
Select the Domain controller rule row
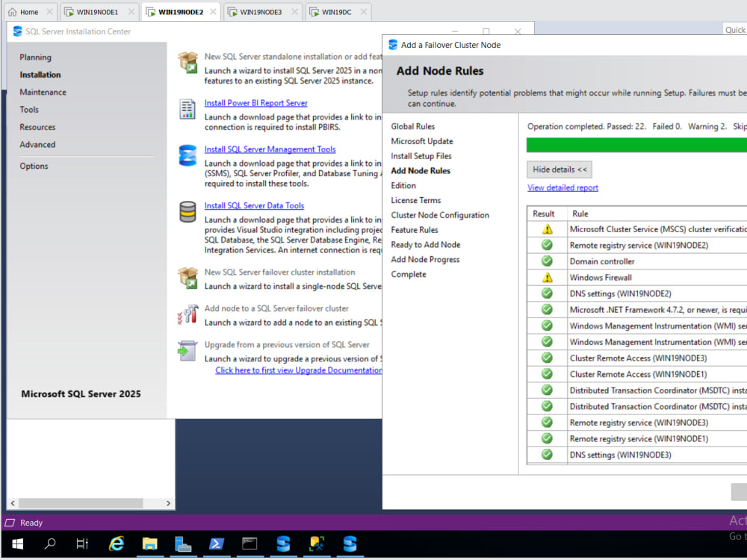pyautogui.click(x=637, y=261)
